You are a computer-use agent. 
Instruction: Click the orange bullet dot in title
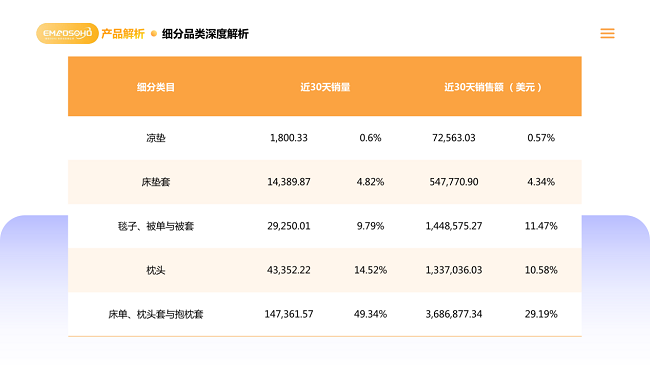pos(153,34)
